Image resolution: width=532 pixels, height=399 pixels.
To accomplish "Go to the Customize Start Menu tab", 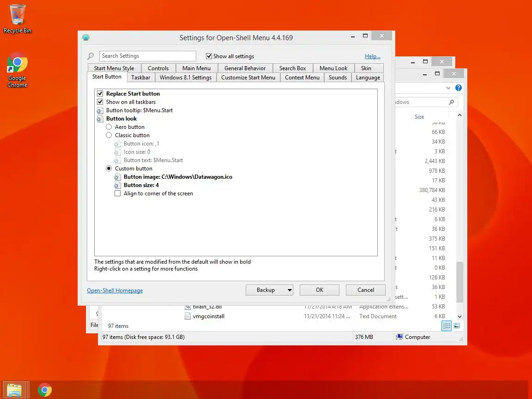I will [x=248, y=78].
